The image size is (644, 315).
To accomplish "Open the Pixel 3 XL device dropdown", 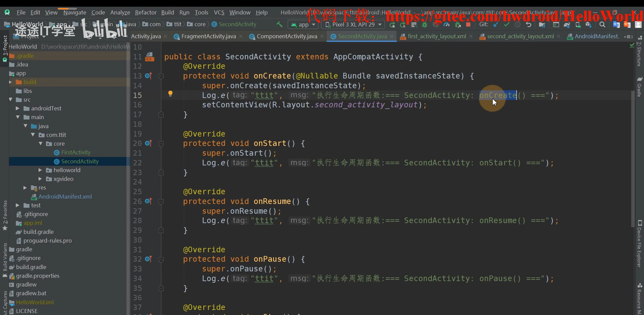I will [353, 24].
